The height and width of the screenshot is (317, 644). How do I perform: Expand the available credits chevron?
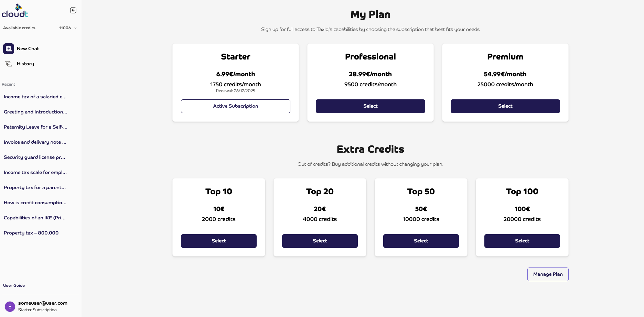click(x=75, y=28)
